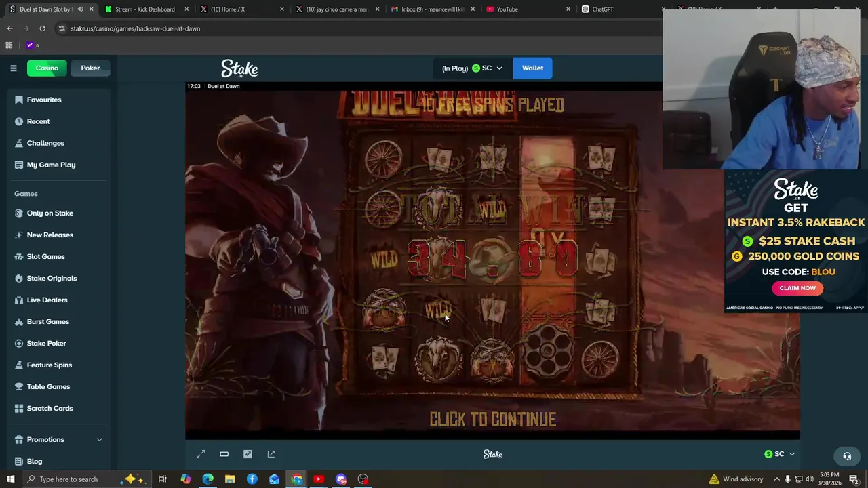
Task: Go to Stake Poker
Action: pyautogui.click(x=46, y=343)
